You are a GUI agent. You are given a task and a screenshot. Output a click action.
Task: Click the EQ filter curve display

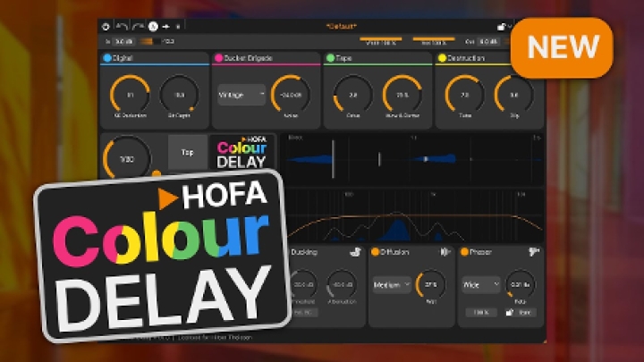[415, 215]
